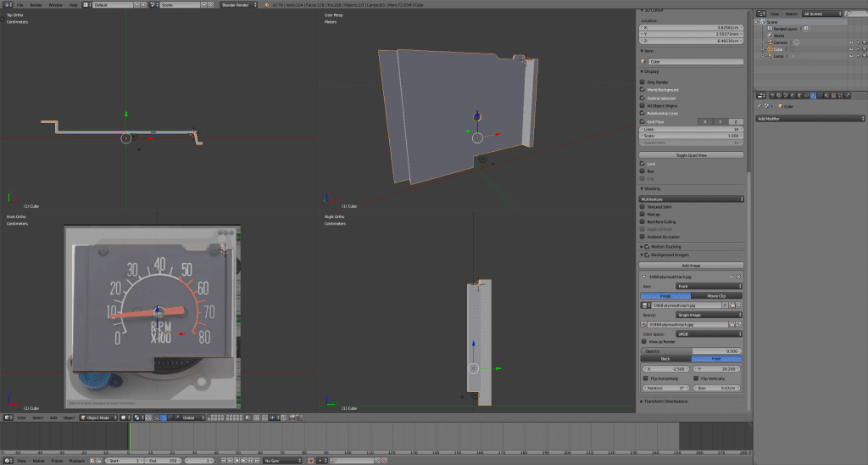Viewport: 868px width, 465px height.
Task: Open the Global orientation dropdown
Action: [x=194, y=417]
